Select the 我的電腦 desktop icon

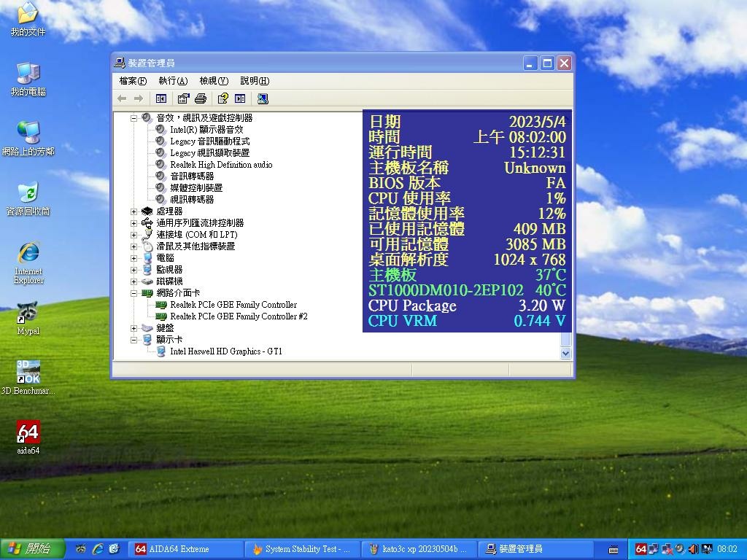click(x=28, y=79)
